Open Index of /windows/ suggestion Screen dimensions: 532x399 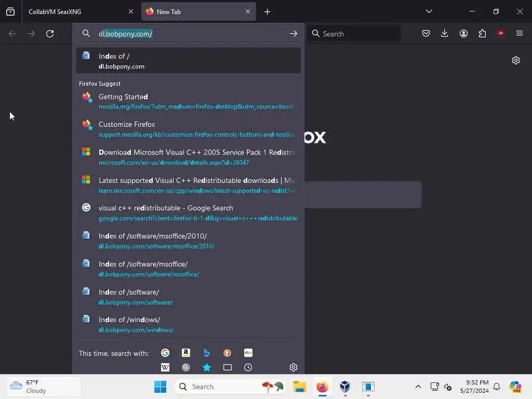click(188, 324)
